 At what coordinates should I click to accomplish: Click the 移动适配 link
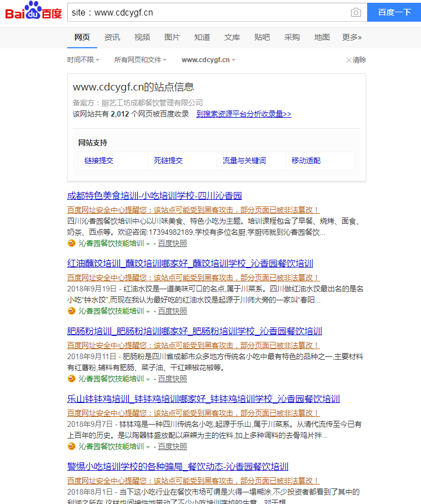[x=306, y=161]
